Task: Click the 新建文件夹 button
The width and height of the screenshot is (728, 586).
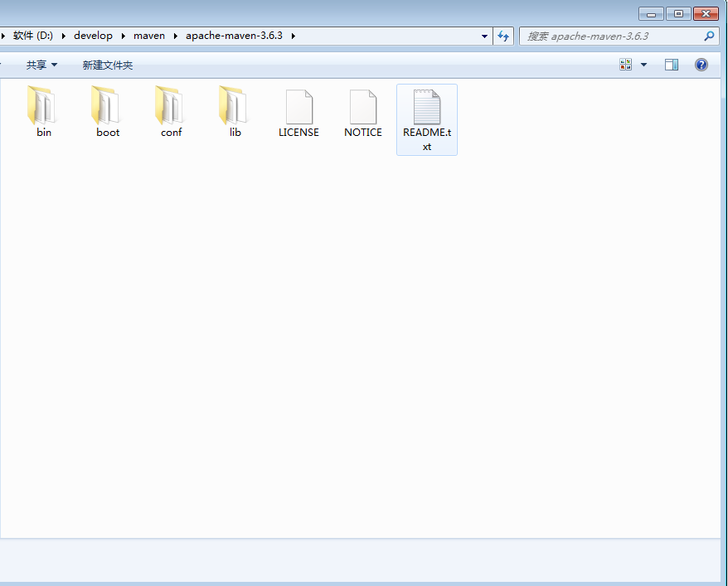Action: 108,65
